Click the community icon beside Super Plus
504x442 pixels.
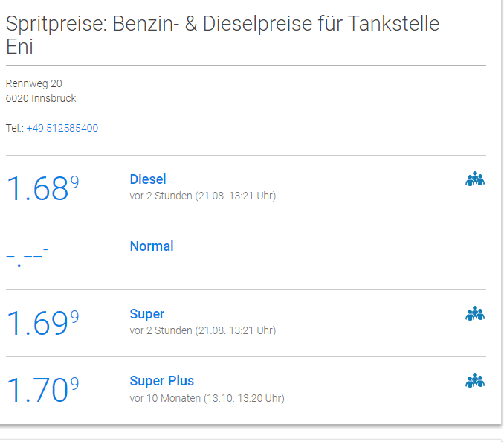tap(475, 380)
